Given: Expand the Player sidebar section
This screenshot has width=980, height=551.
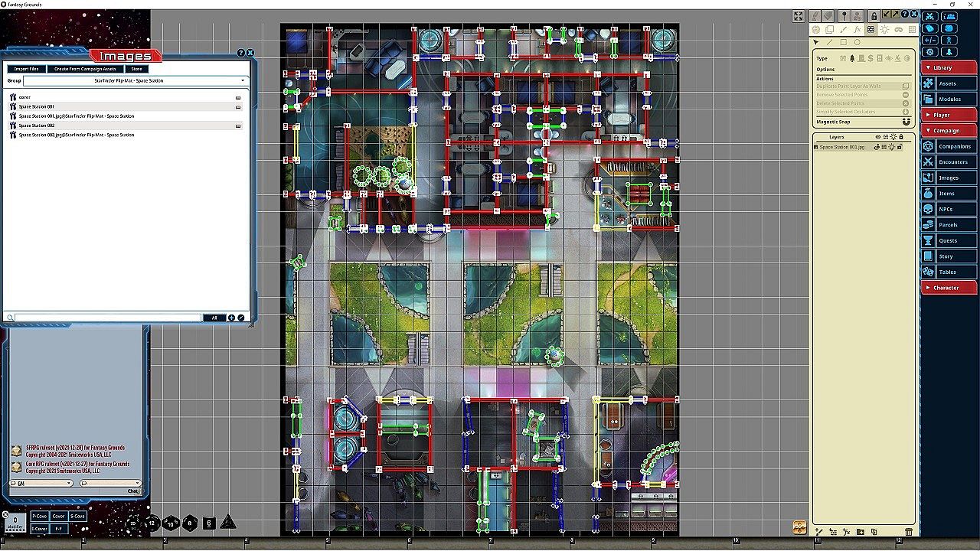Looking at the screenshot, I should point(949,115).
